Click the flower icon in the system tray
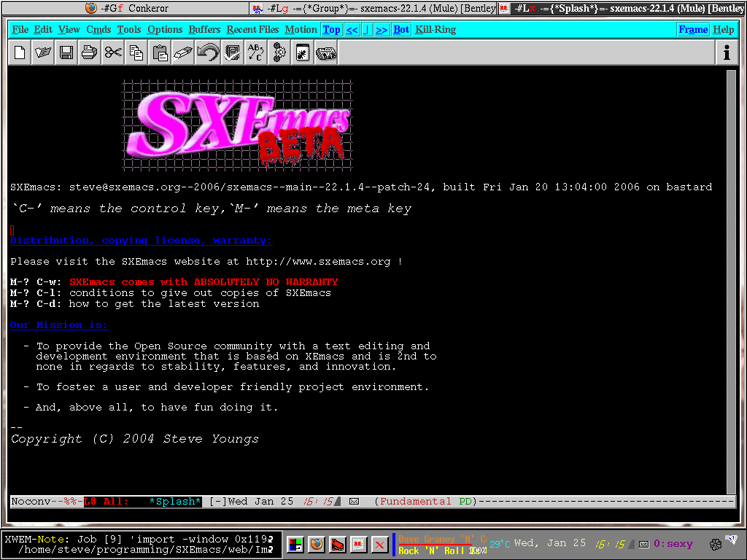747x560 pixels. pyautogui.click(x=716, y=544)
